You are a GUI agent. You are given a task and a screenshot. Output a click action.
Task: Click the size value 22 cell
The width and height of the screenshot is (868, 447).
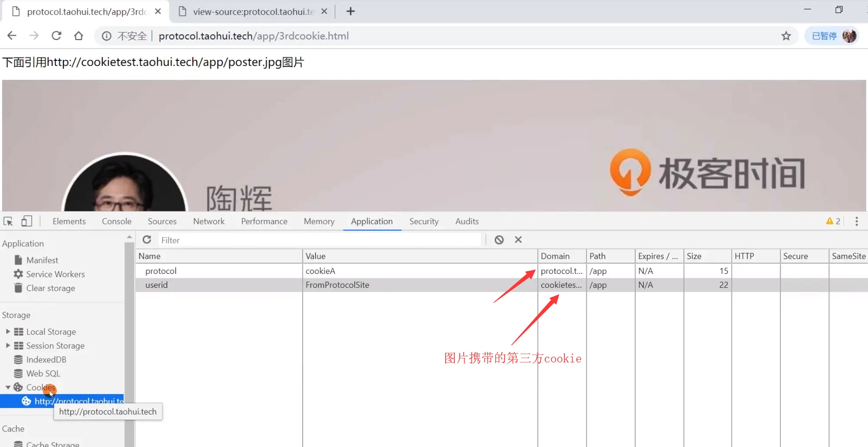click(x=708, y=285)
